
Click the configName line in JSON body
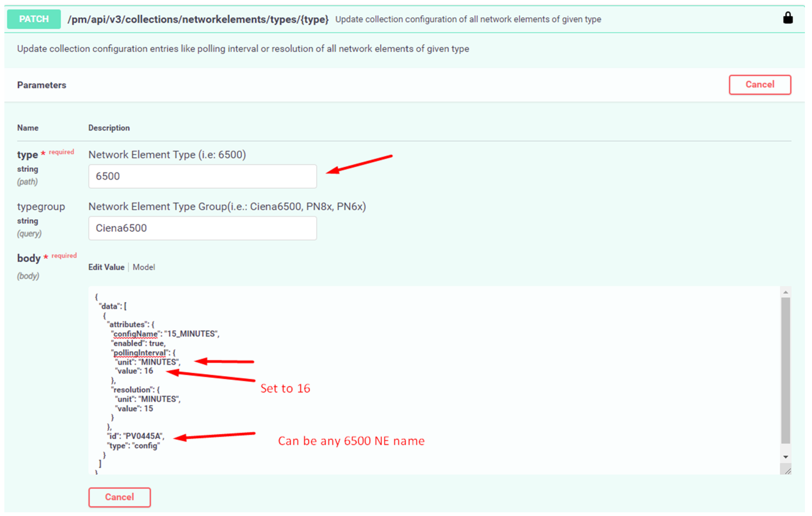pyautogui.click(x=165, y=334)
